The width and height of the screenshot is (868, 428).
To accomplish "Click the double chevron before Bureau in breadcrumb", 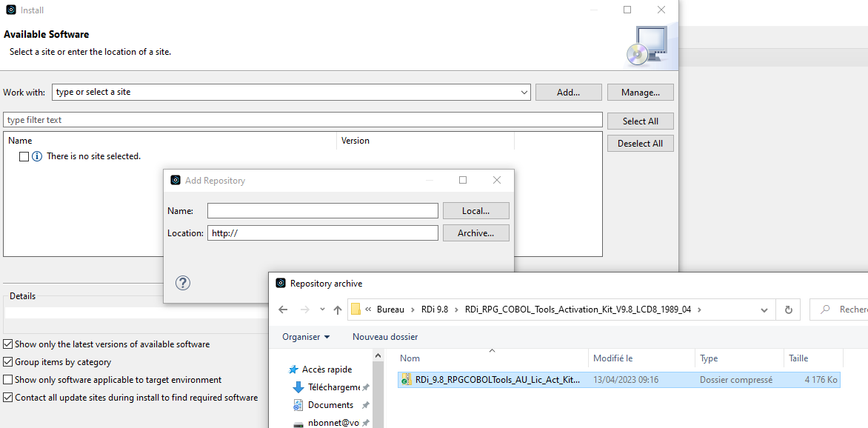I will coord(368,310).
